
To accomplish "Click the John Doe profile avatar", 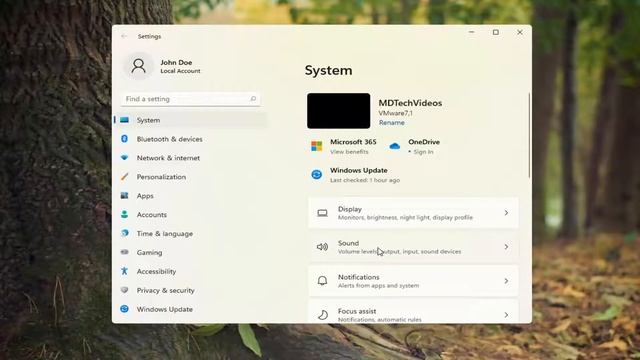I will (138, 66).
